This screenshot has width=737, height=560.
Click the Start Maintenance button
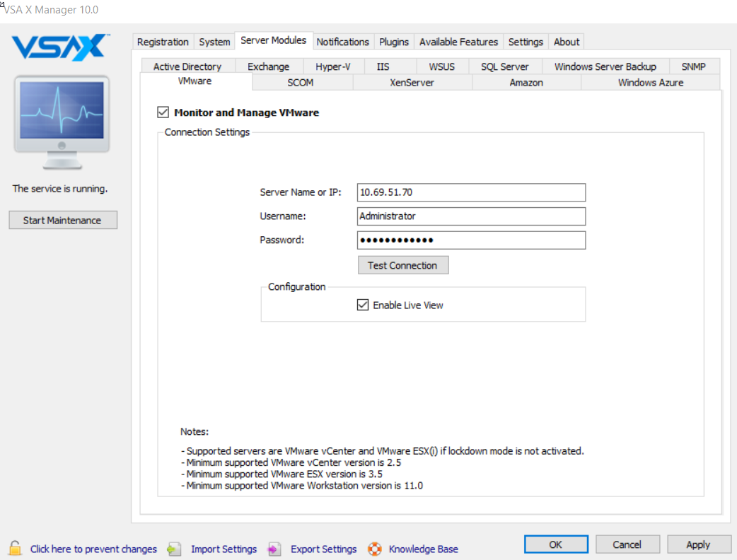point(63,220)
